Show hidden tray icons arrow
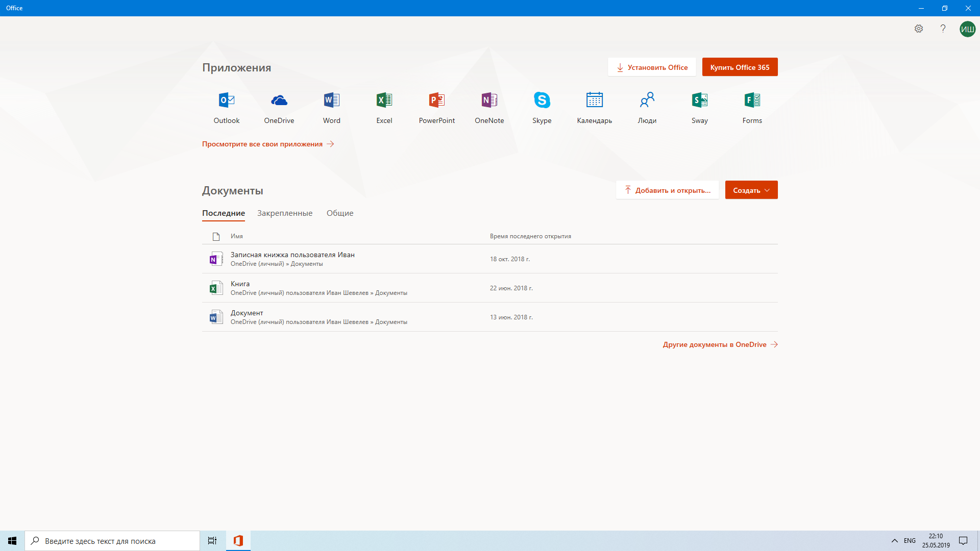Screen dimensions: 980x551 [x=894, y=541]
